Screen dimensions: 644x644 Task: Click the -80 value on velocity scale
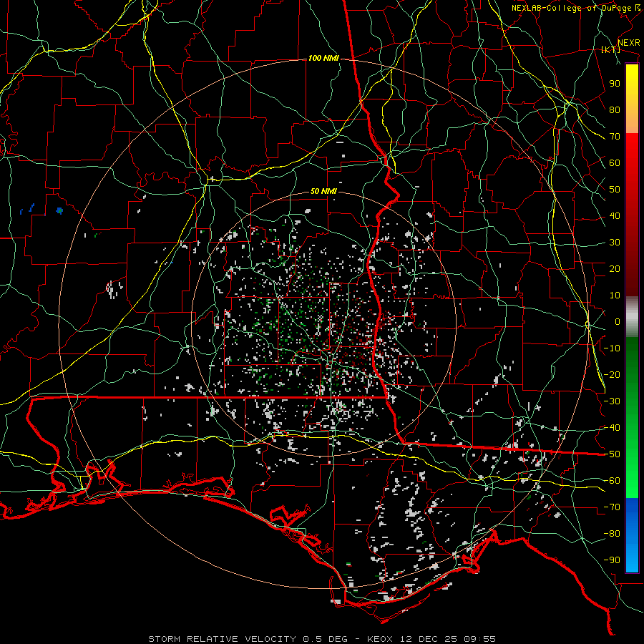coord(612,534)
